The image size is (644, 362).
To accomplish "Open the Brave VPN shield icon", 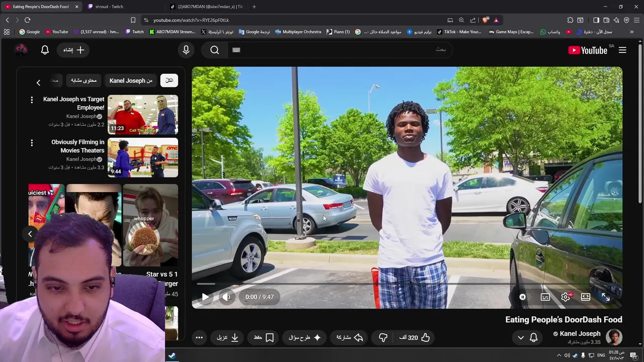I will click(626, 20).
